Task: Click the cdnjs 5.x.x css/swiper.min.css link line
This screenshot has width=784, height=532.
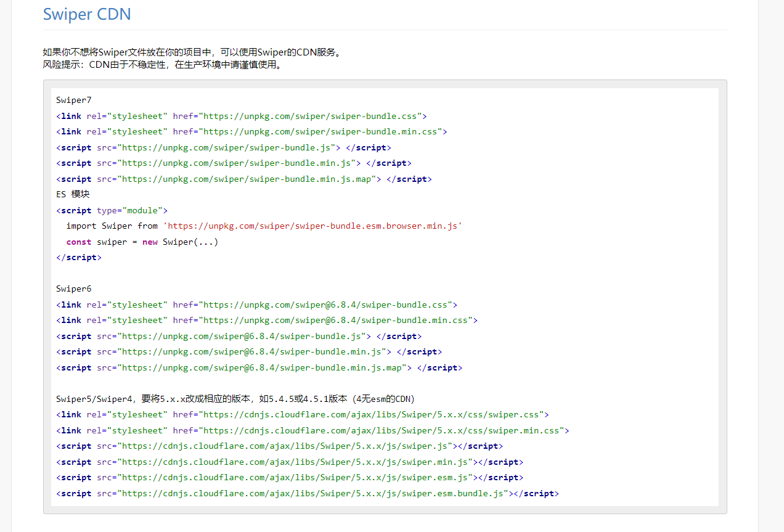Action: click(312, 430)
